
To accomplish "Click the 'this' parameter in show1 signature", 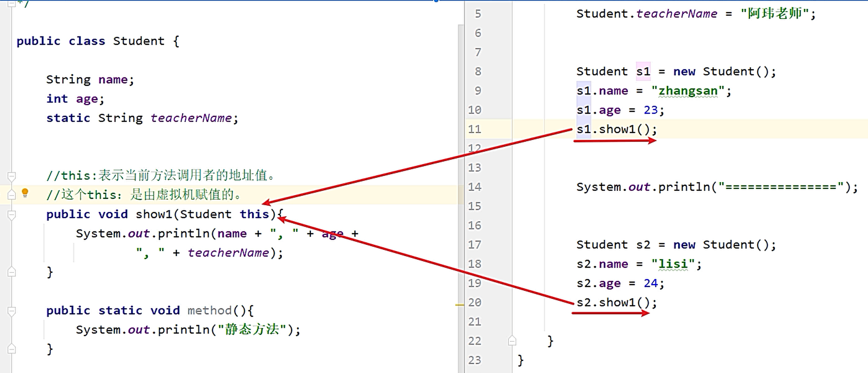I will 254,214.
